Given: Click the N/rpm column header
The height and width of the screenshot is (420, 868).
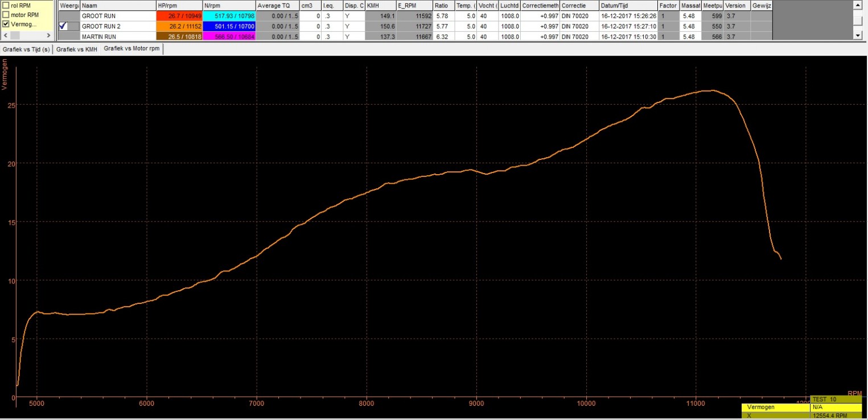Looking at the screenshot, I should tap(229, 5).
